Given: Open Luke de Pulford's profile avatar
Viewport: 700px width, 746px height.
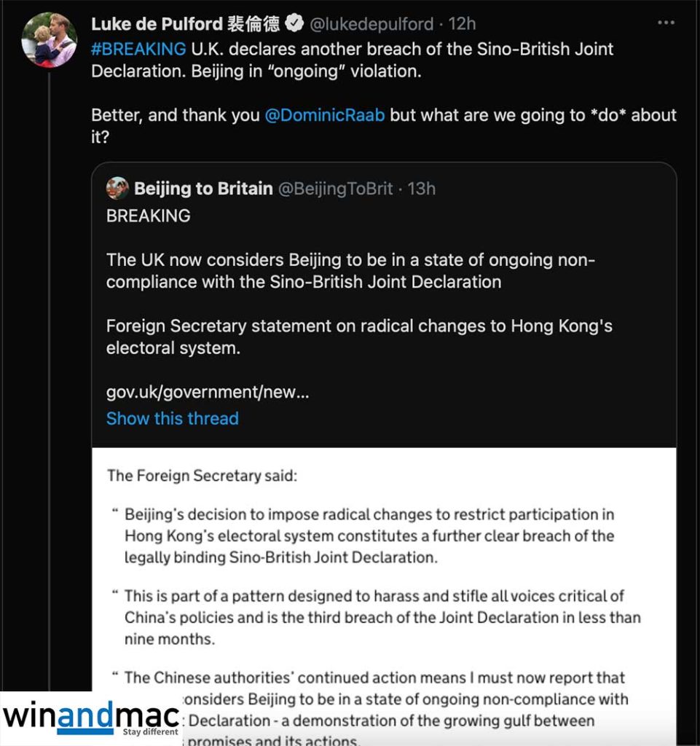Looking at the screenshot, I should coord(50,40).
